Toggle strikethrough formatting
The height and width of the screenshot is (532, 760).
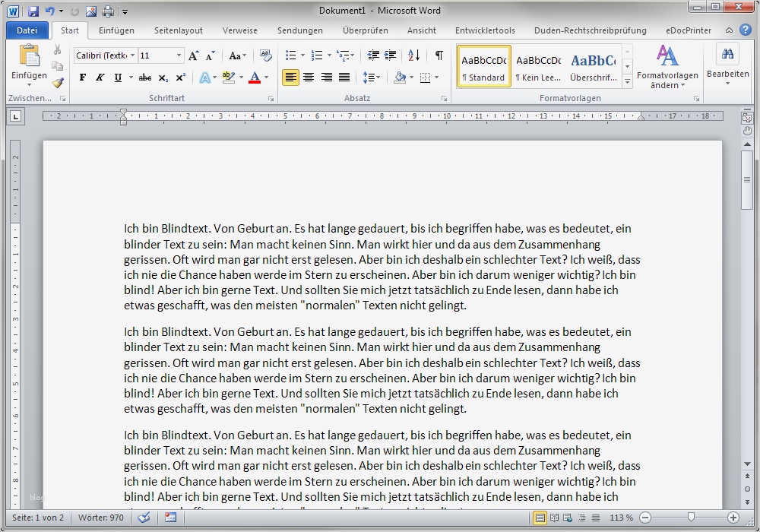(144, 77)
